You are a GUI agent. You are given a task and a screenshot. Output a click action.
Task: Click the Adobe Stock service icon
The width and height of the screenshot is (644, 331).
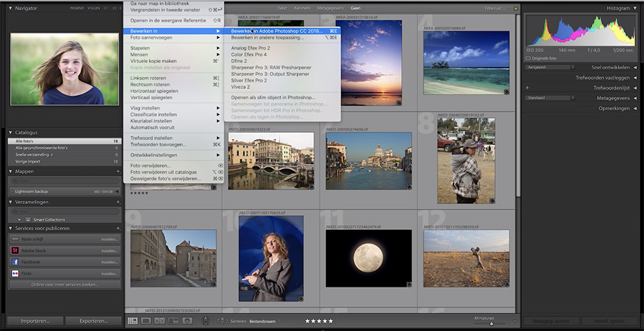[x=15, y=251]
